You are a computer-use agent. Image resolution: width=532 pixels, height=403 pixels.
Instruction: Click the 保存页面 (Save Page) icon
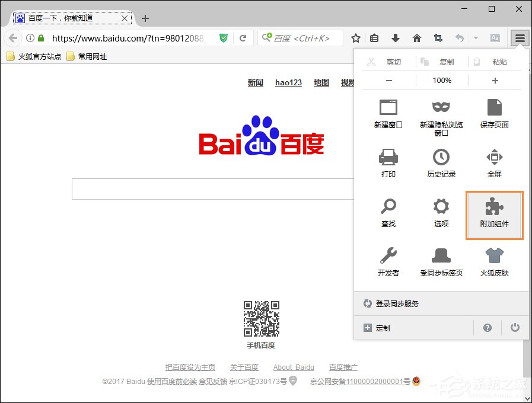pos(495,113)
